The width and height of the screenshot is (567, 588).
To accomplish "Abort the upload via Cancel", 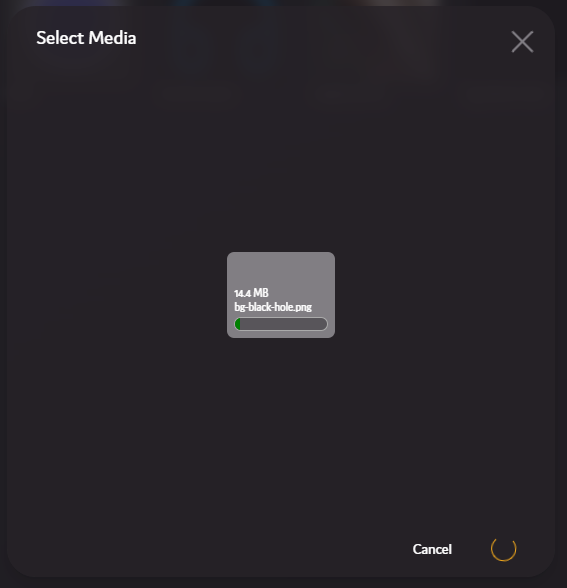I will pos(432,549).
